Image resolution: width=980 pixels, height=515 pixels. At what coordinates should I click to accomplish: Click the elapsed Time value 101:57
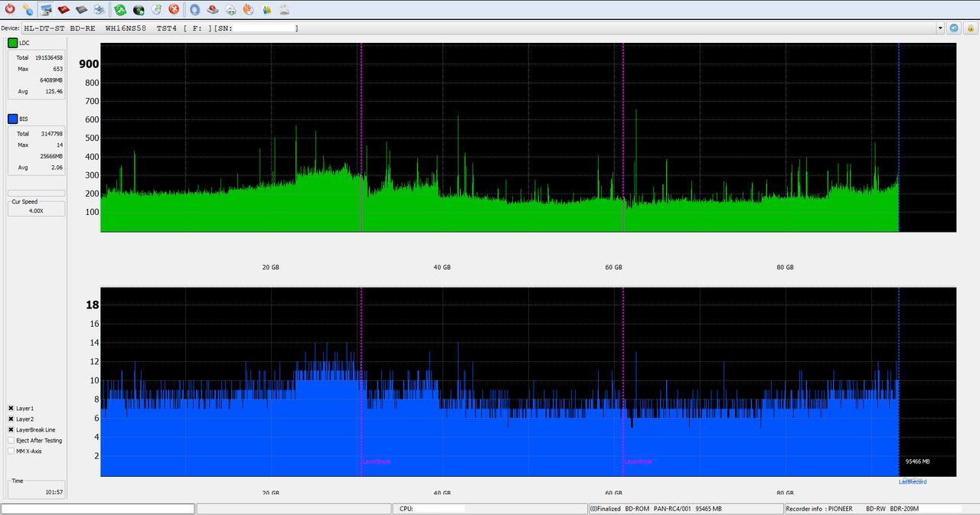[x=54, y=492]
